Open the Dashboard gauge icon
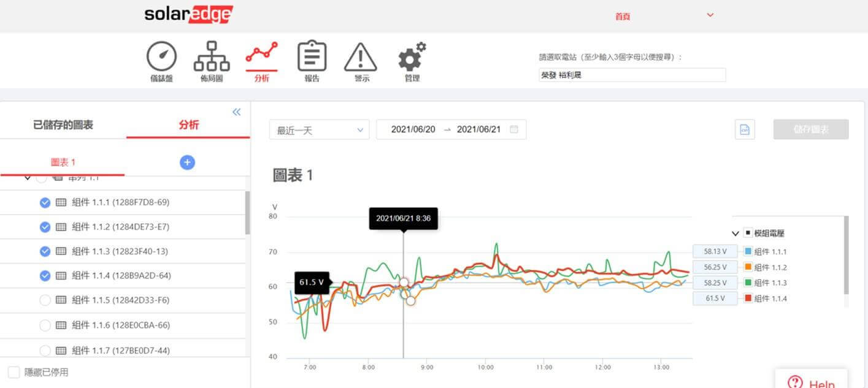Screen dimensions: 868x388 161,57
